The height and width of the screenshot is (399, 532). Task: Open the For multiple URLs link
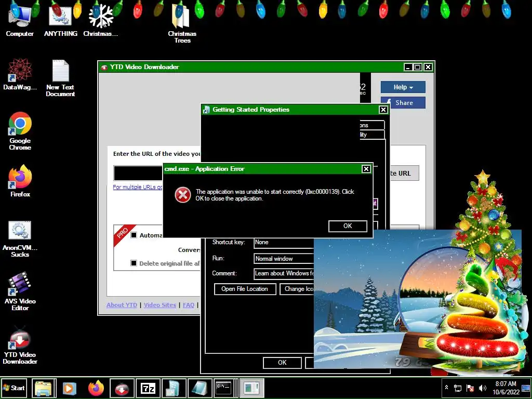(137, 187)
